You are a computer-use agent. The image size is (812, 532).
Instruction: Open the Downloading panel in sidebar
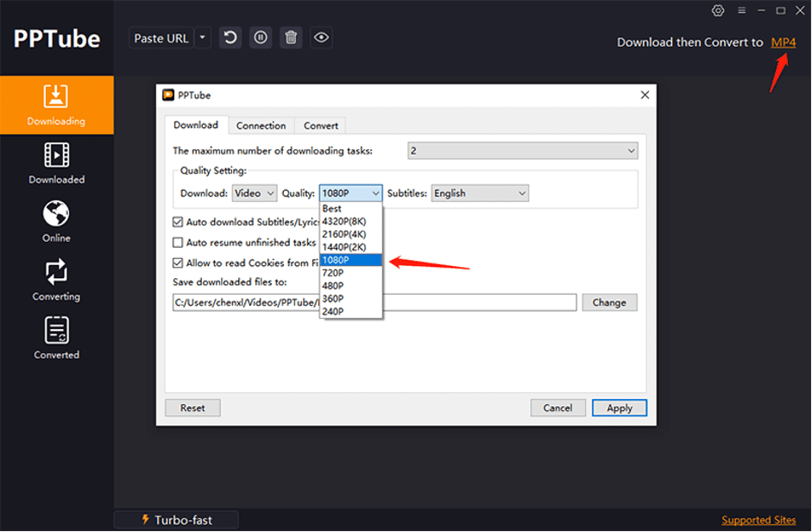[56, 104]
